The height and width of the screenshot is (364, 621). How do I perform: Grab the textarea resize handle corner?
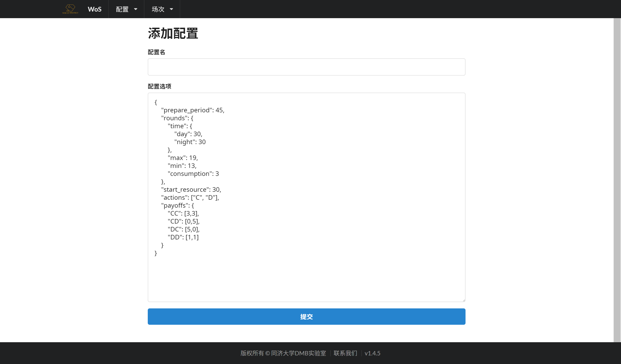(464, 300)
